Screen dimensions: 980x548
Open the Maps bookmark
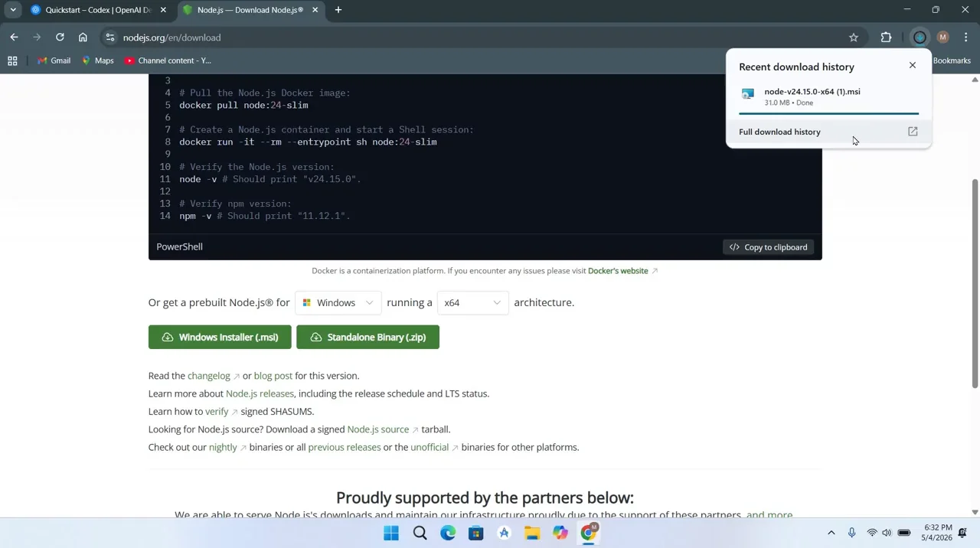(97, 60)
